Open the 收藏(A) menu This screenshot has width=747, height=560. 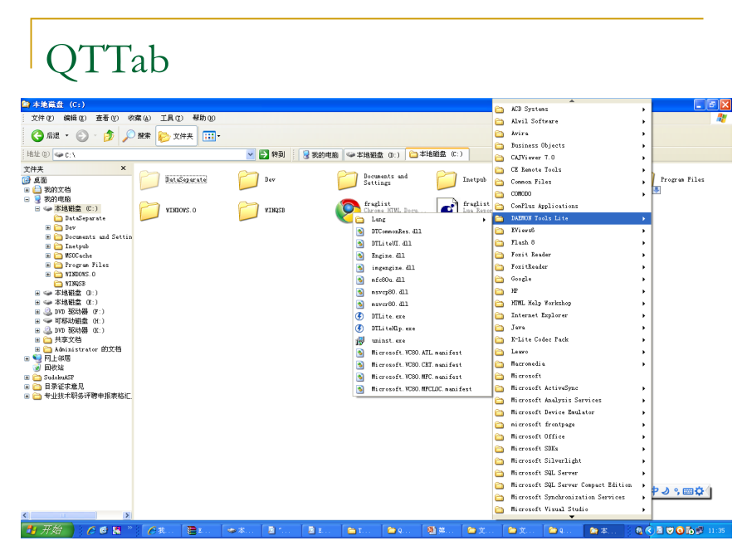[x=139, y=118]
